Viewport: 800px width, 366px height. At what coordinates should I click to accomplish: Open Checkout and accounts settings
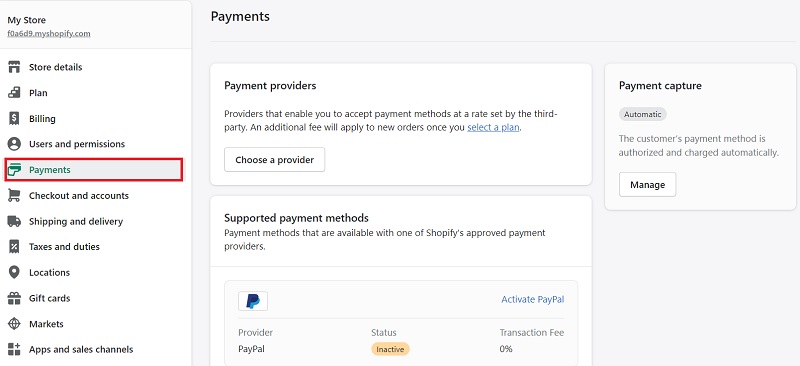[x=79, y=196]
